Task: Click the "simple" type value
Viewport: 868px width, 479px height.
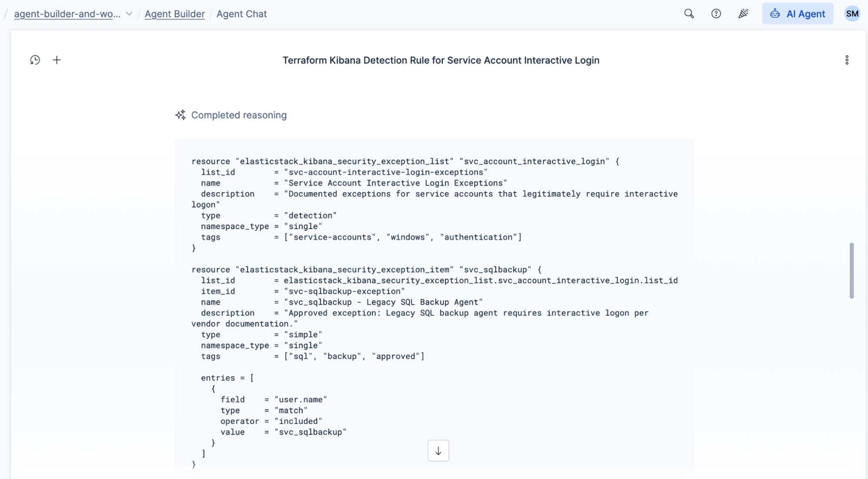Action: click(x=303, y=335)
